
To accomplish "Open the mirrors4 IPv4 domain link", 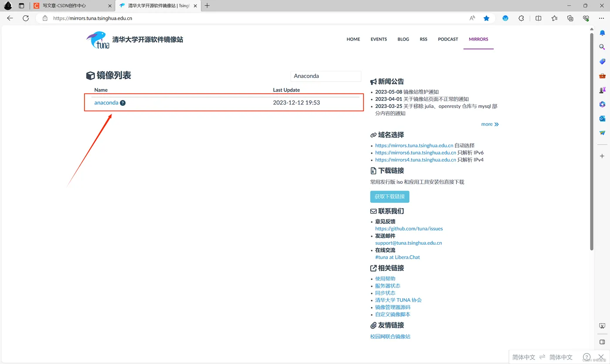I will pos(416,160).
